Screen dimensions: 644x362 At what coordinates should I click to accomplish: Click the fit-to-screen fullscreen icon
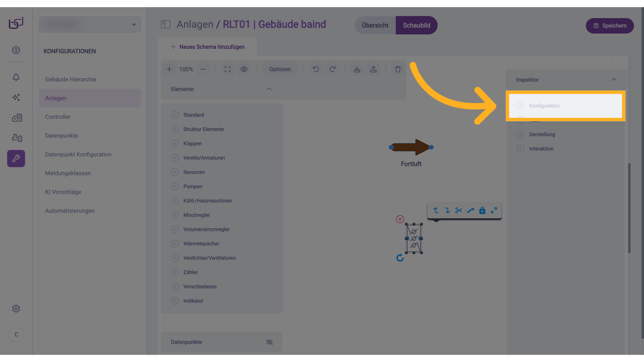(227, 69)
